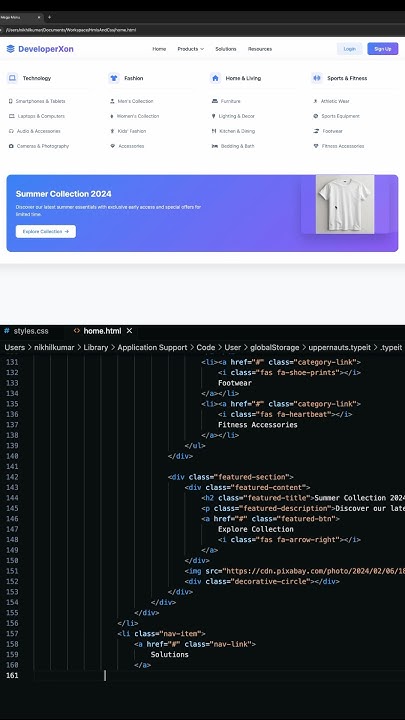Open the Smartphones & Tablets link

40,101
